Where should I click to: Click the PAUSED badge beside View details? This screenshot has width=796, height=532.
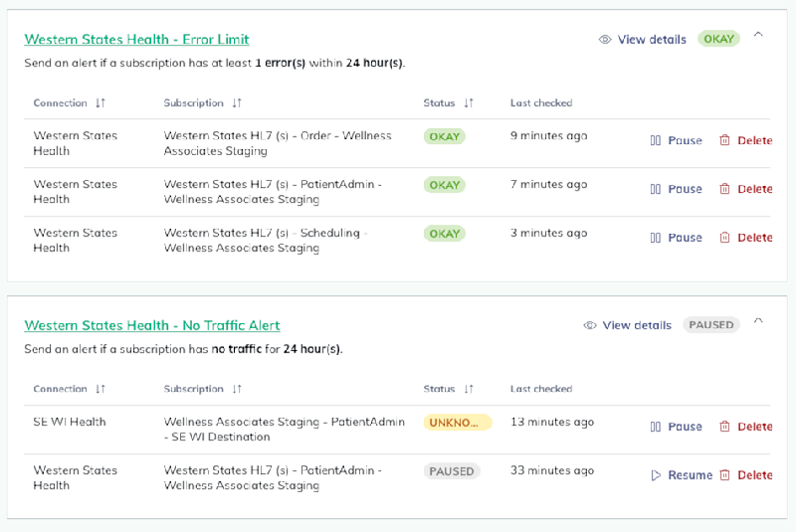[x=711, y=325]
